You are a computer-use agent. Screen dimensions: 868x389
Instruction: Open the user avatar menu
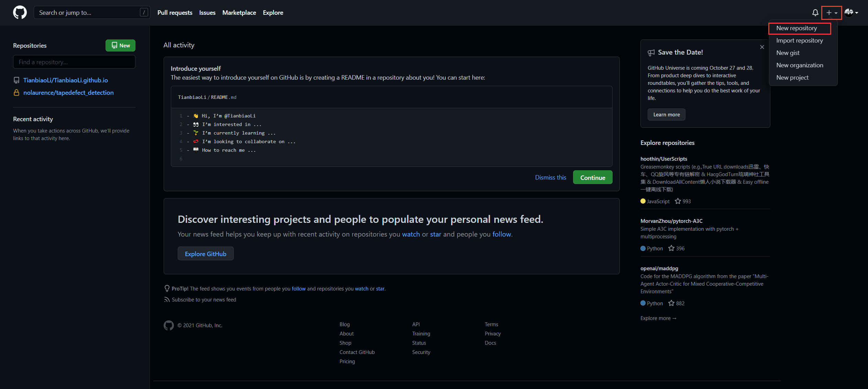click(x=851, y=13)
